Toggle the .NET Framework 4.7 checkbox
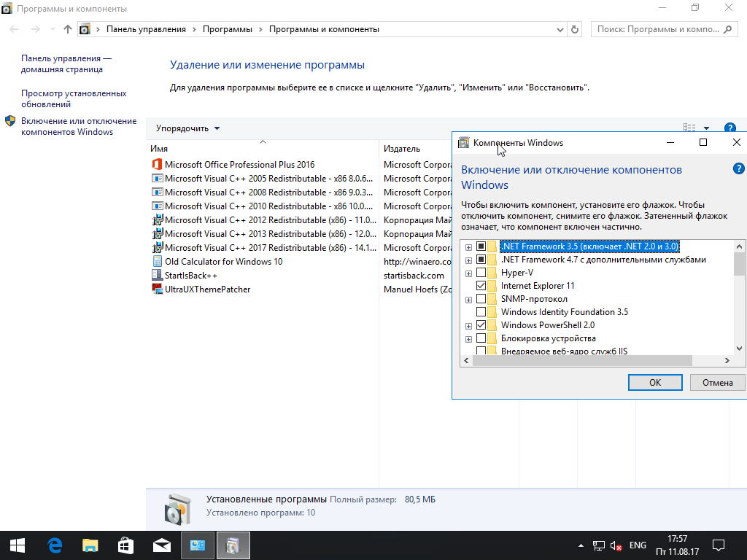The height and width of the screenshot is (560, 747). (x=481, y=260)
